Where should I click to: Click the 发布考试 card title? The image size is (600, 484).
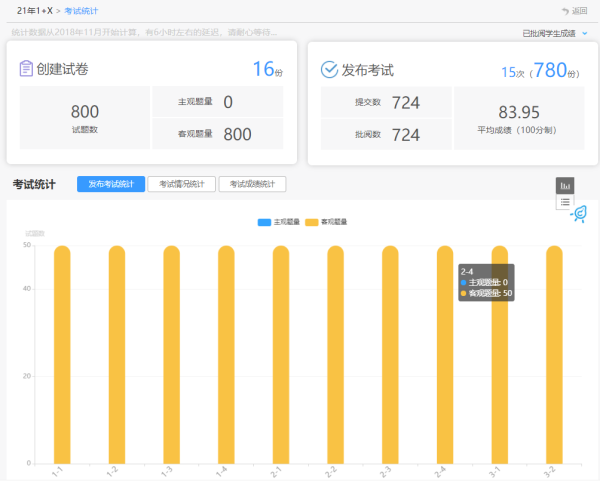click(367, 70)
